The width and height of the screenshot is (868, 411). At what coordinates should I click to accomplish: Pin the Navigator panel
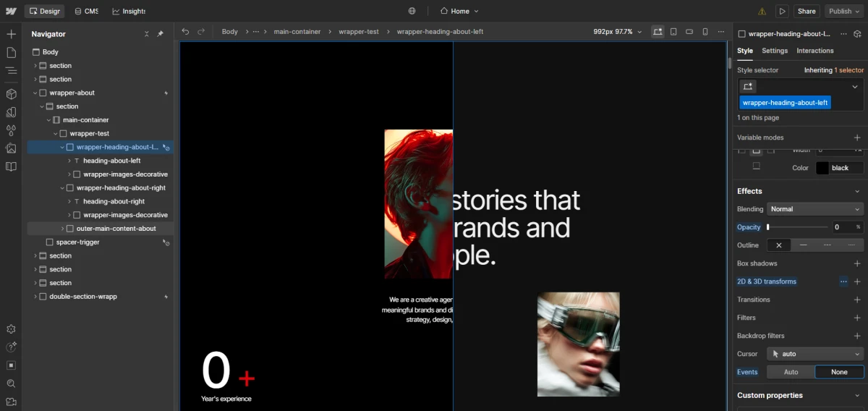(x=161, y=34)
